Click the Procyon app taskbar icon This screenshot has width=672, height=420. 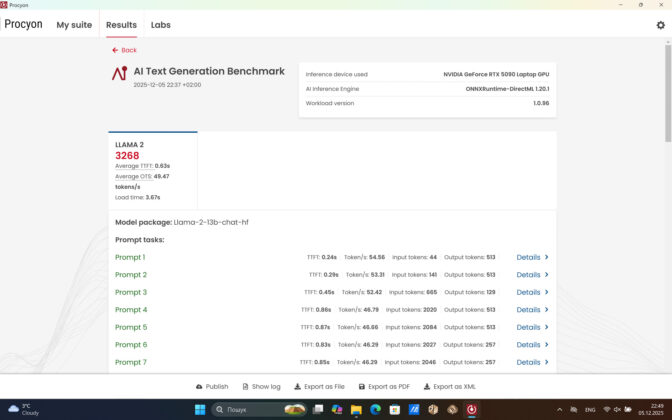[x=471, y=409]
